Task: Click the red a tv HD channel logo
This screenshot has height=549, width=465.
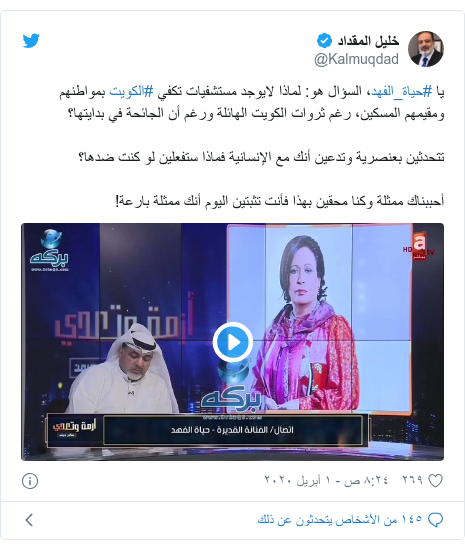Action: (x=419, y=246)
